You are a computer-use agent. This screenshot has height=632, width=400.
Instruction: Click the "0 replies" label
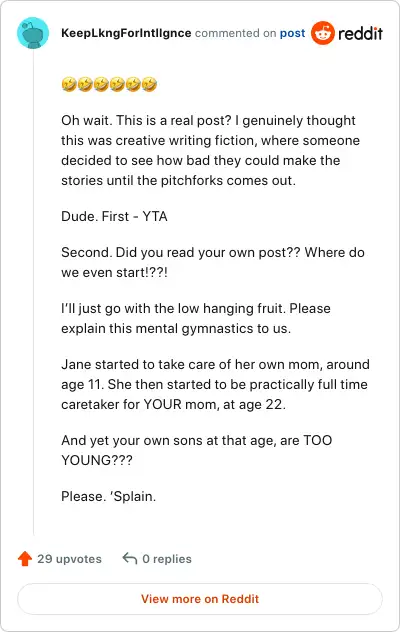click(167, 559)
